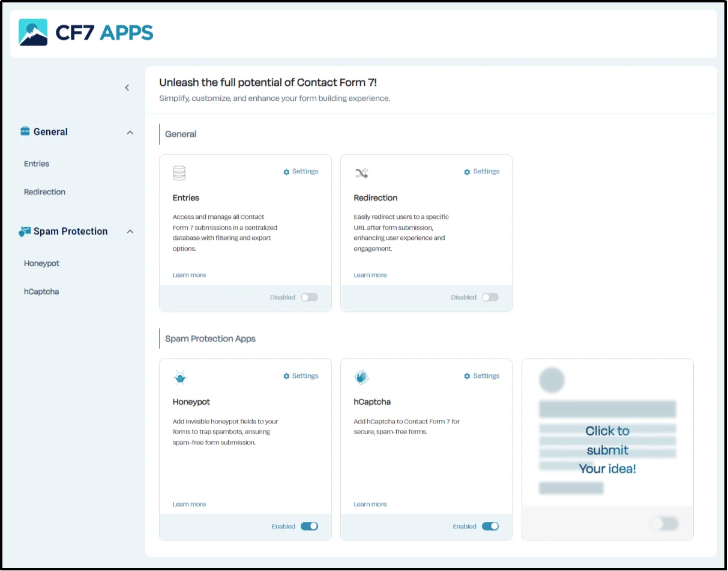Click the Unleash the full potential headline
Image resolution: width=728 pixels, height=571 pixels.
click(x=268, y=83)
